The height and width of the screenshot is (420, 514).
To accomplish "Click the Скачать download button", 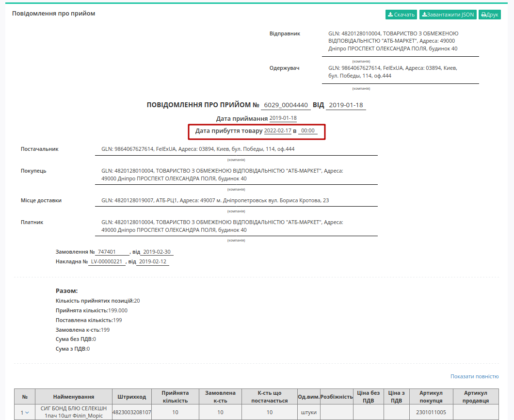I will (401, 15).
